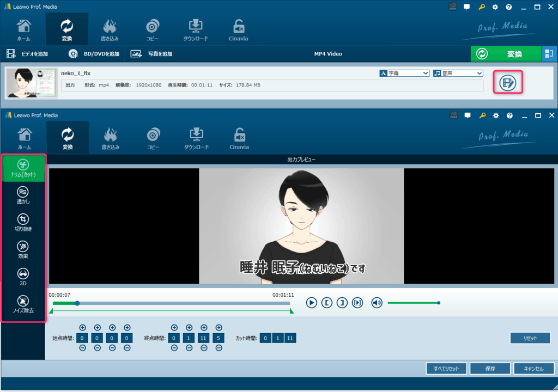This screenshot has width=558, height=392.
Task: Open the MP4 Video output format selector
Action: point(328,54)
